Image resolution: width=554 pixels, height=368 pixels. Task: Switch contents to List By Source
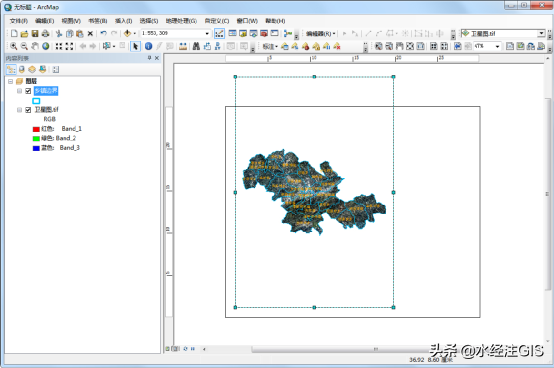click(x=22, y=70)
